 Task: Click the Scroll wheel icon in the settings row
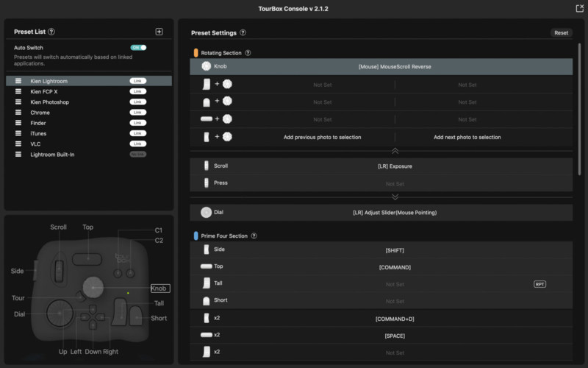[207, 166]
